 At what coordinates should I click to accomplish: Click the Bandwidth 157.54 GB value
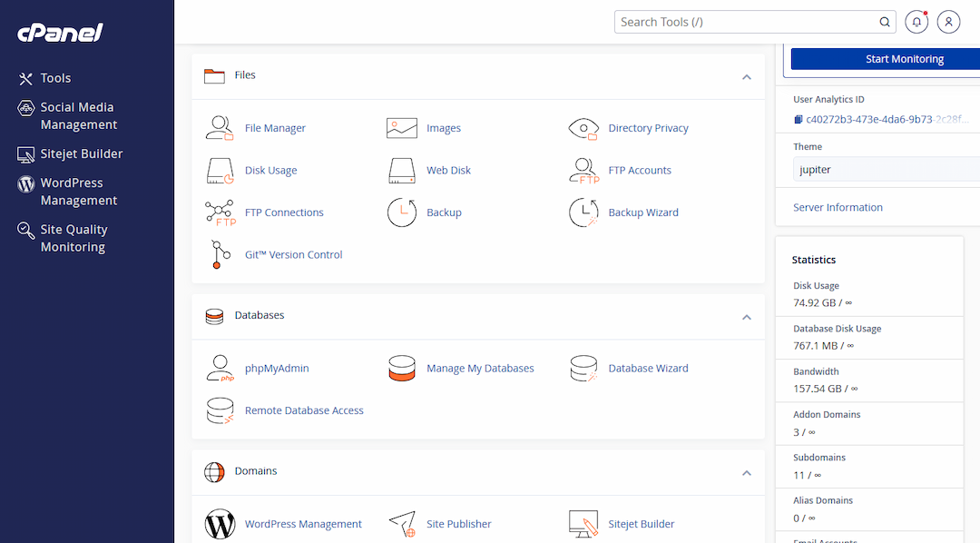825,389
